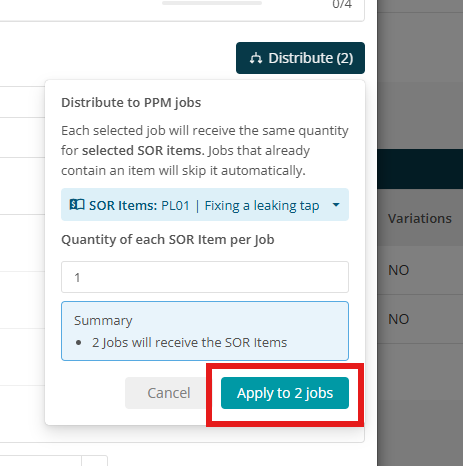Click the progress bar next to 0/4
The image size is (463, 466).
click(212, 3)
